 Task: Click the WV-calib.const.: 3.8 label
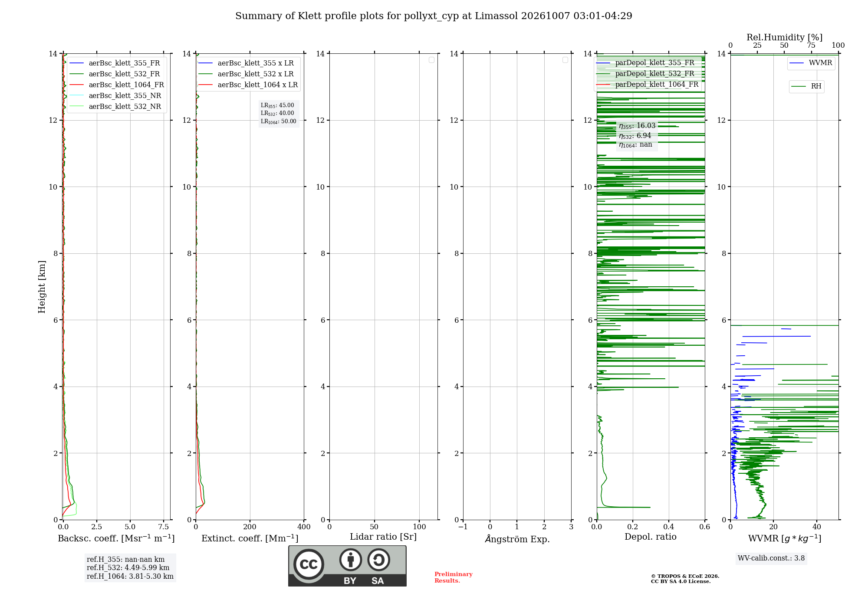point(771,558)
